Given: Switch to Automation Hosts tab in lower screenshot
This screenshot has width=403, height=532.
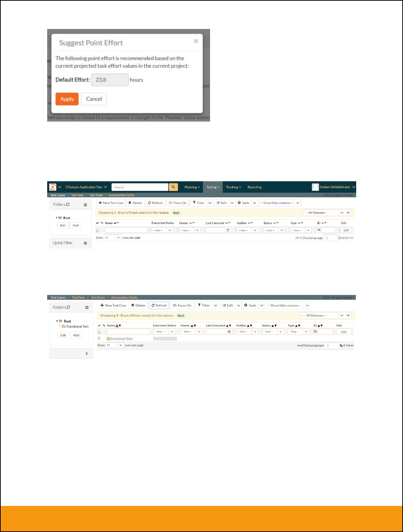Looking at the screenshot, I should coord(124,297).
